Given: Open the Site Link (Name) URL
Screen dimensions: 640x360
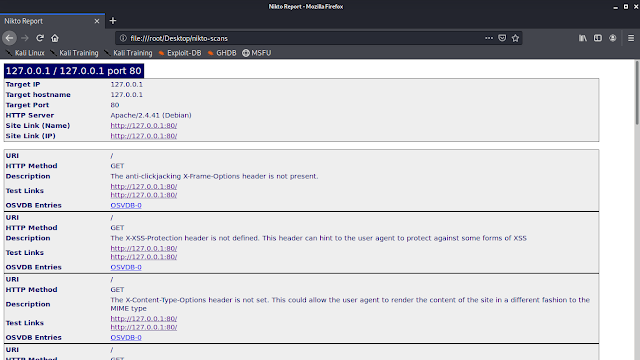Looking at the screenshot, I should click(144, 126).
